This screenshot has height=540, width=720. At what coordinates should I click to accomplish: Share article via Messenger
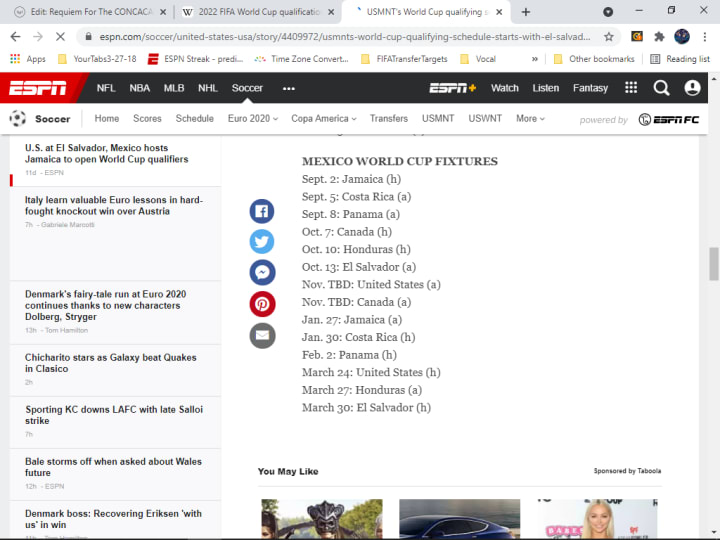pyautogui.click(x=262, y=272)
